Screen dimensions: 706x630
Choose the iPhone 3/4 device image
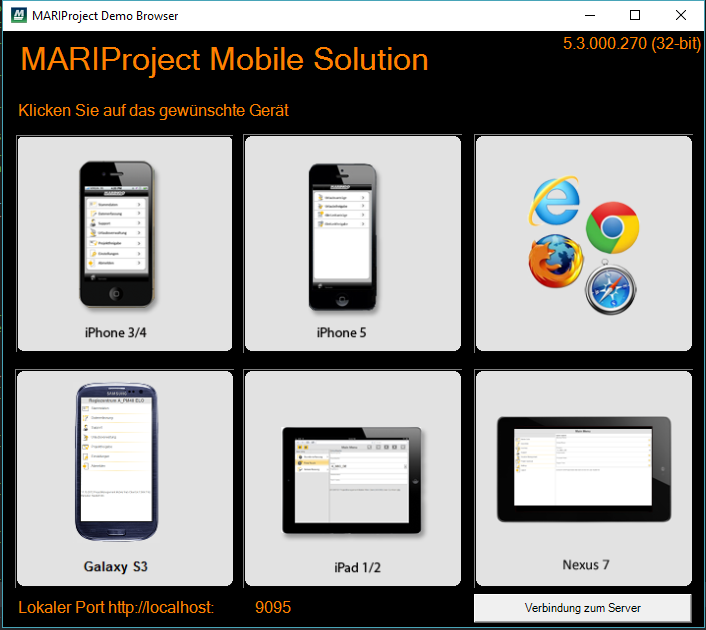coord(116,234)
